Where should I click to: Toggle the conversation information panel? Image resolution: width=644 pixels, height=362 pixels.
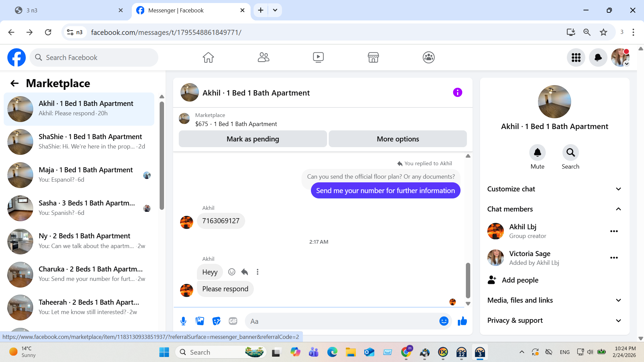point(458,93)
